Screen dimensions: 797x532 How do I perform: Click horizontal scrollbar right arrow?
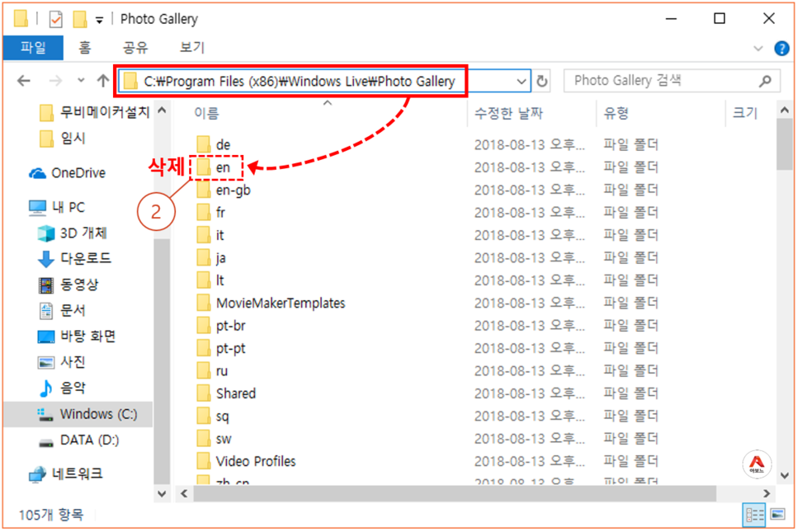[766, 493]
